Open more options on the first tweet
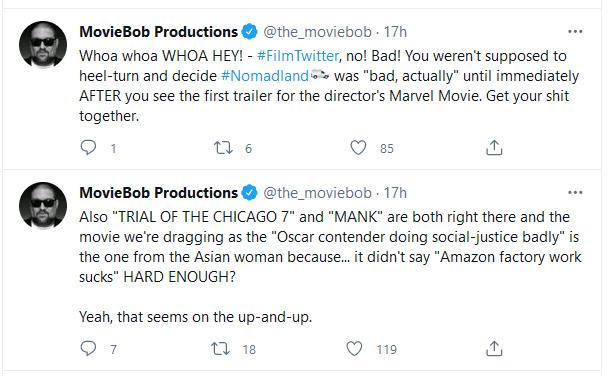615x376 pixels. pyautogui.click(x=575, y=32)
